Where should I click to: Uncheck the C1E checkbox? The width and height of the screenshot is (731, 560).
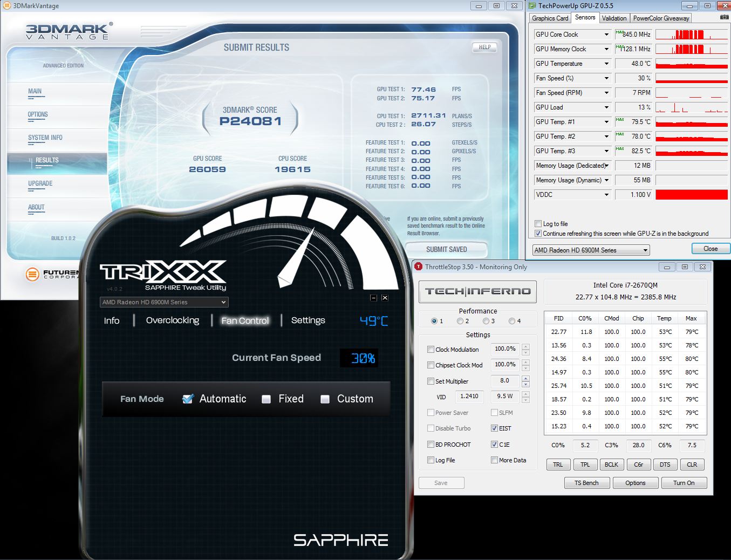click(x=494, y=445)
